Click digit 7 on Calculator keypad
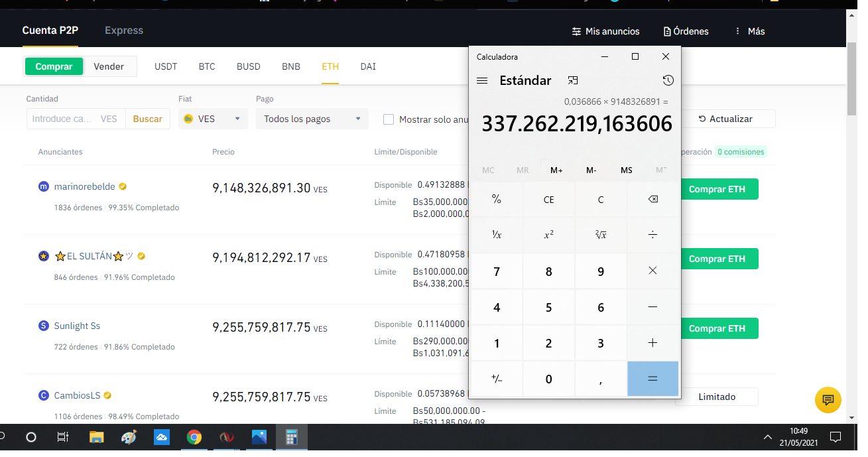The height and width of the screenshot is (457, 868). point(496,271)
